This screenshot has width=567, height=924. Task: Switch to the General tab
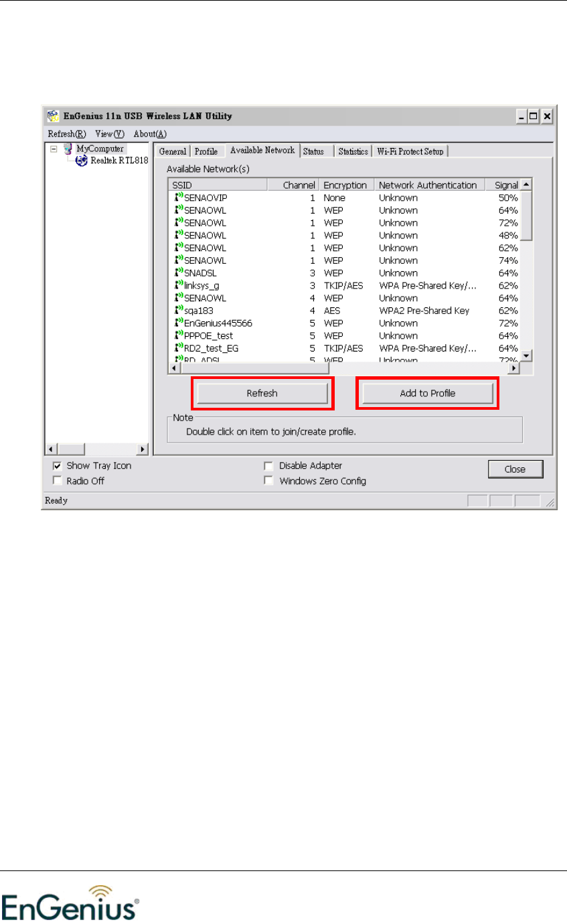point(173,152)
